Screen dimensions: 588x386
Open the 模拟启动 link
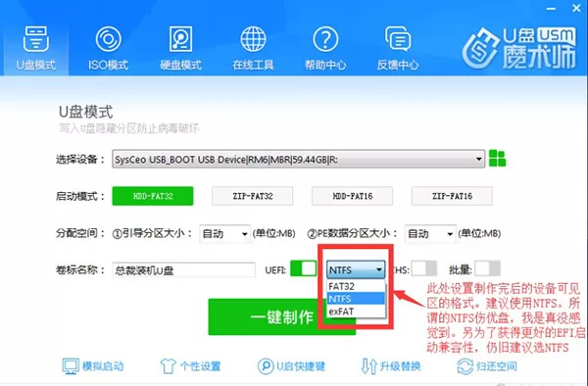click(x=103, y=366)
